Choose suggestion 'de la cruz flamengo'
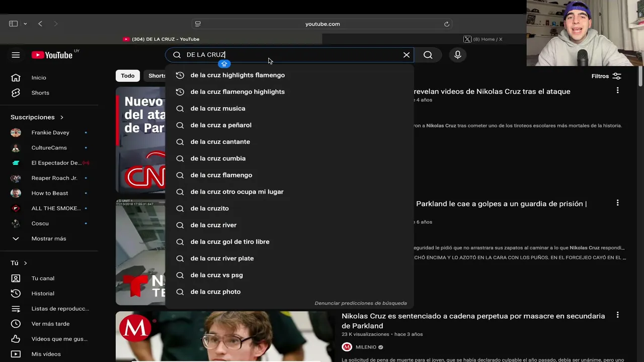This screenshot has width=644, height=362. tap(289, 175)
